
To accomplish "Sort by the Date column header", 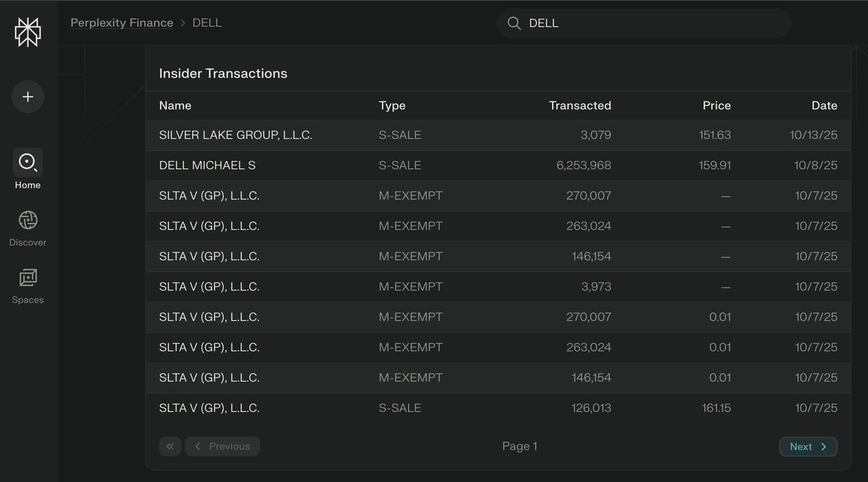I will (x=825, y=106).
